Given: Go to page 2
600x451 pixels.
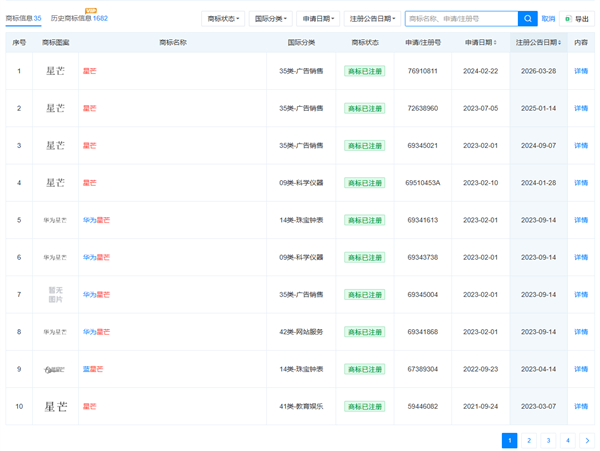Looking at the screenshot, I should pyautogui.click(x=529, y=440).
